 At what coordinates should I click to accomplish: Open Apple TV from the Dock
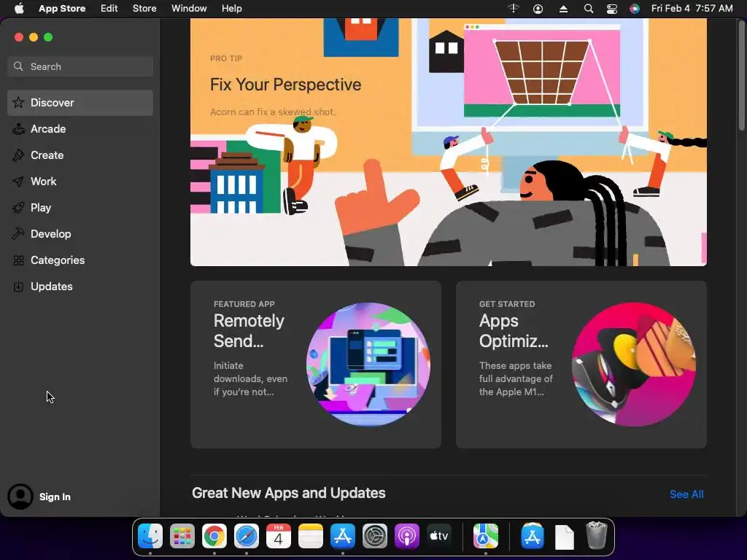tap(439, 536)
